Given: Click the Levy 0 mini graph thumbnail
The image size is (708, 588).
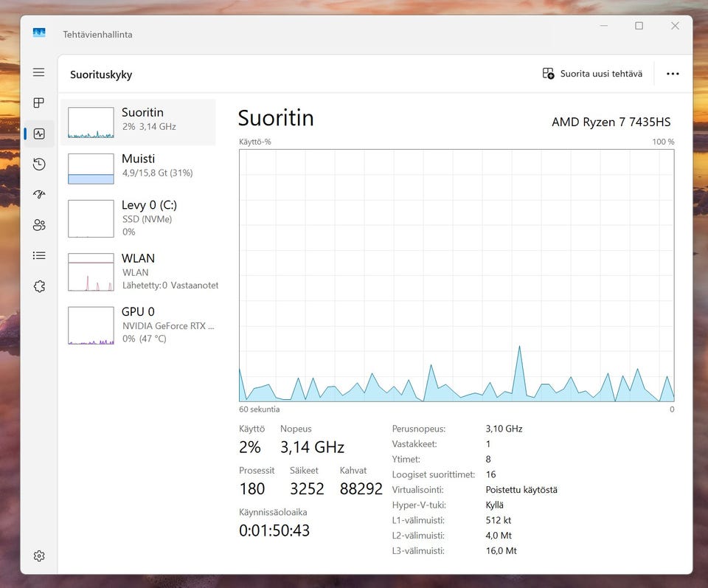Looking at the screenshot, I should (x=91, y=218).
